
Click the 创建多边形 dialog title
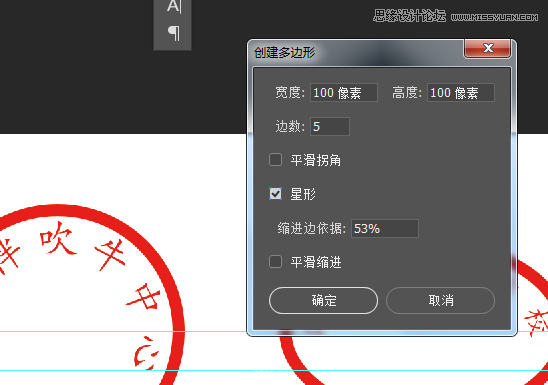tap(284, 52)
